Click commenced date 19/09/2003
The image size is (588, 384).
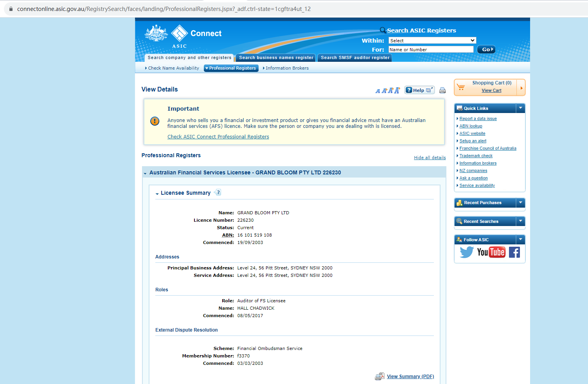point(250,242)
